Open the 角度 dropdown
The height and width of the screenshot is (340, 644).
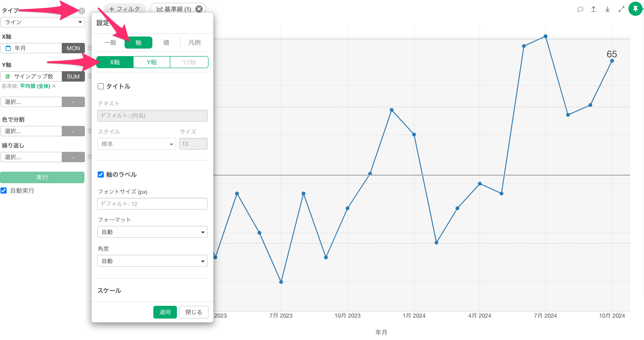tap(152, 261)
